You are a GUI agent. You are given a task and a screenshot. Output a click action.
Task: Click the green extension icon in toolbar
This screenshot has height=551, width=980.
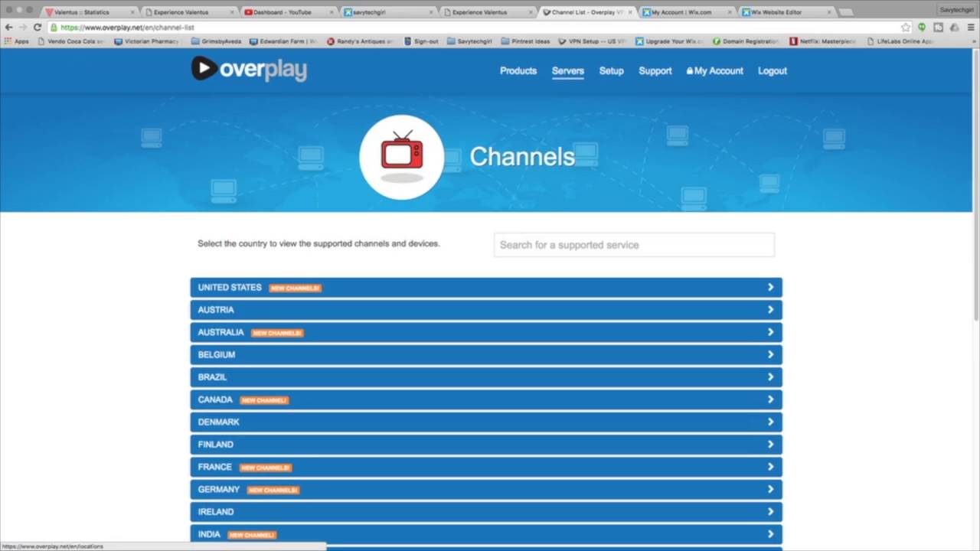click(922, 27)
